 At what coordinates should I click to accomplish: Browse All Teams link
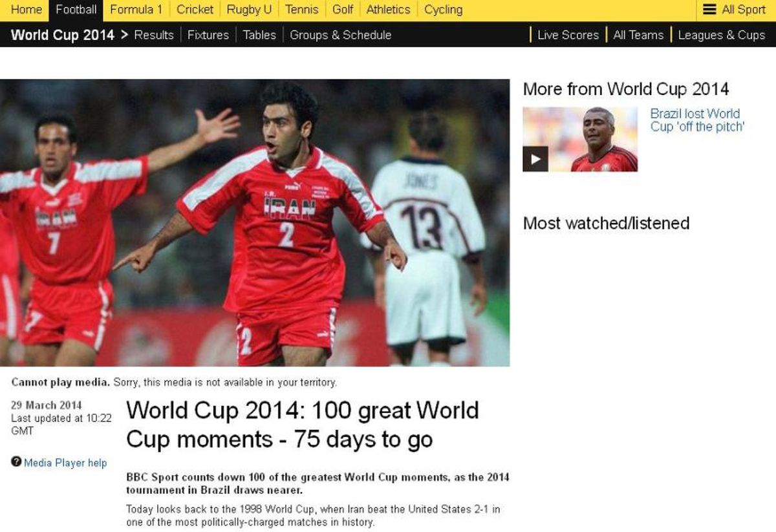[638, 35]
